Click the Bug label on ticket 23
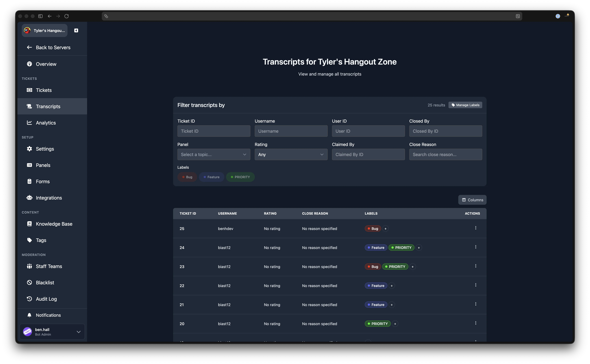The image size is (590, 364). tap(373, 267)
